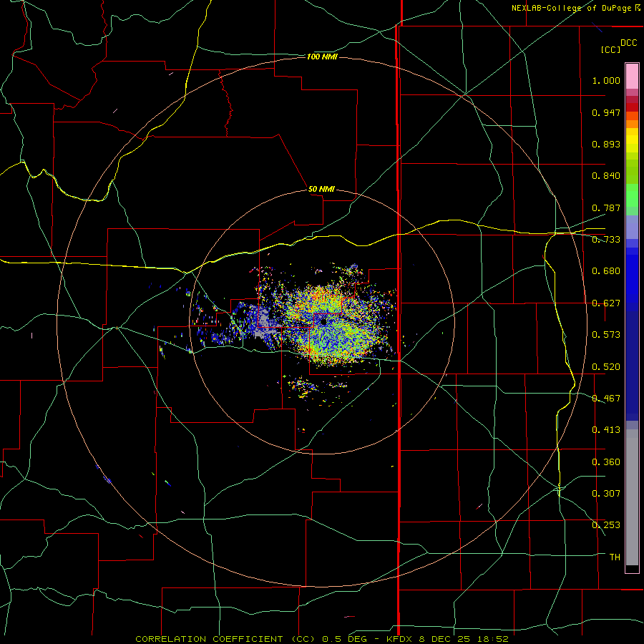The width and height of the screenshot is (644, 644).
Task: Click the DCC legend title
Action: (628, 43)
